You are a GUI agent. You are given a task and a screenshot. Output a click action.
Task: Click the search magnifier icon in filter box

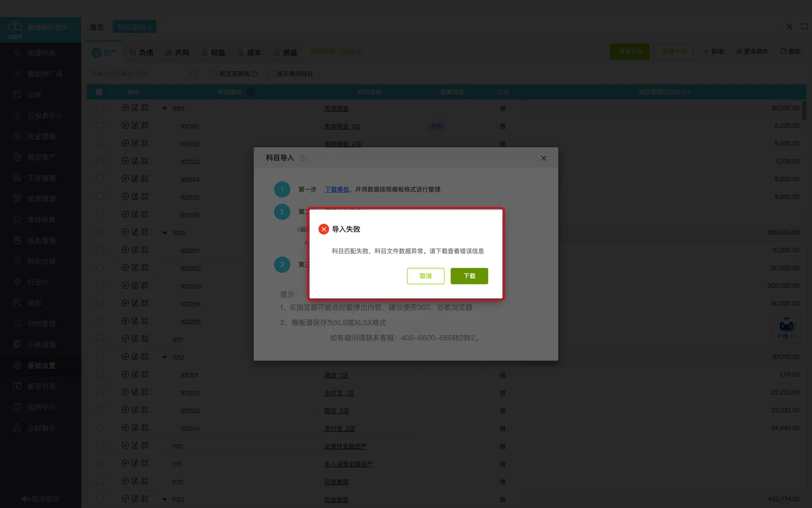[x=194, y=74]
